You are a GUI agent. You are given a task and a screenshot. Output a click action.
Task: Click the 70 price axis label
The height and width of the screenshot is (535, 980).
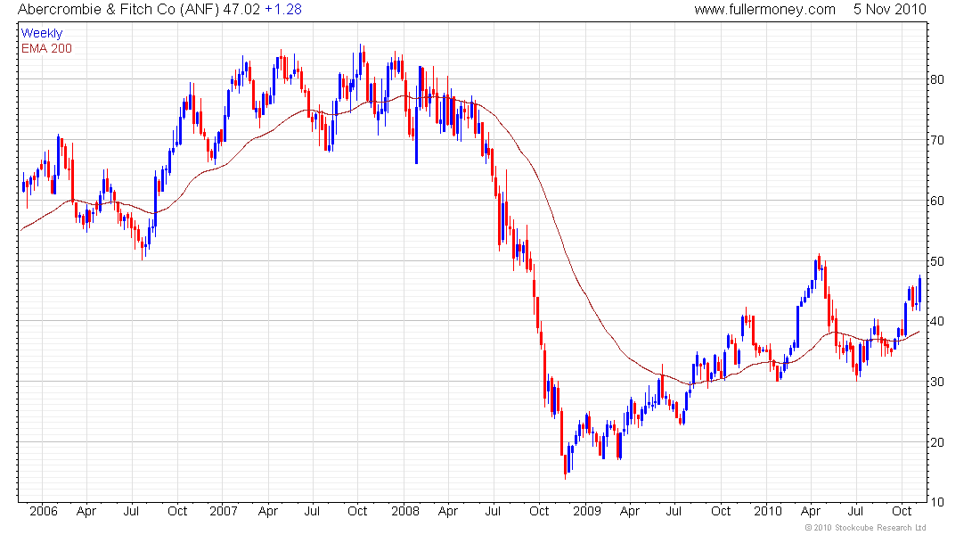(937, 140)
